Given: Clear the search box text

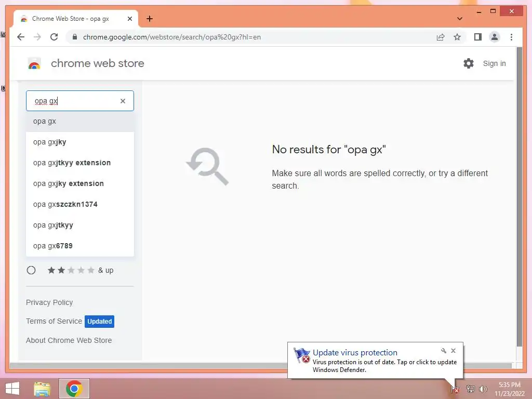Looking at the screenshot, I should [123, 101].
